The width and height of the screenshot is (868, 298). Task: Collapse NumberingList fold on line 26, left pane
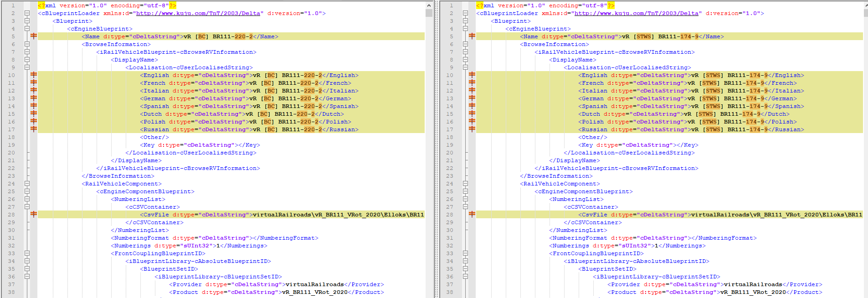(x=27, y=199)
